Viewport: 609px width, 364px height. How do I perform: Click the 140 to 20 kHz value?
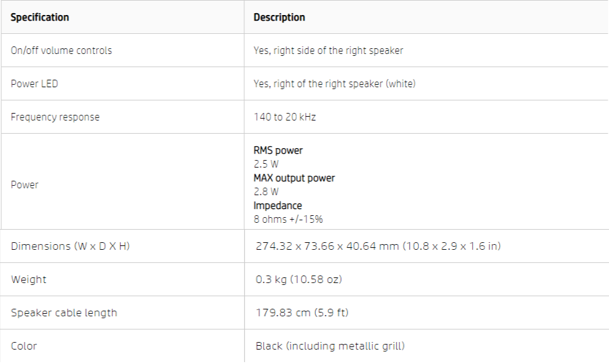point(284,117)
